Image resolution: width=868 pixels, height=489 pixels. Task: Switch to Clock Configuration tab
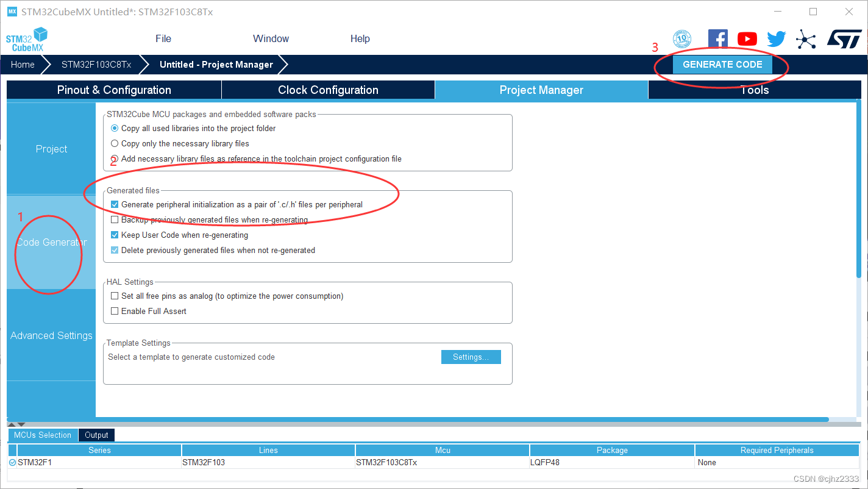pos(328,90)
